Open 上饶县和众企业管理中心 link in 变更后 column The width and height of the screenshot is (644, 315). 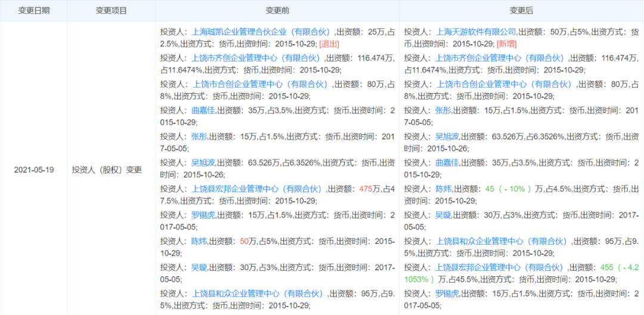tap(502, 242)
